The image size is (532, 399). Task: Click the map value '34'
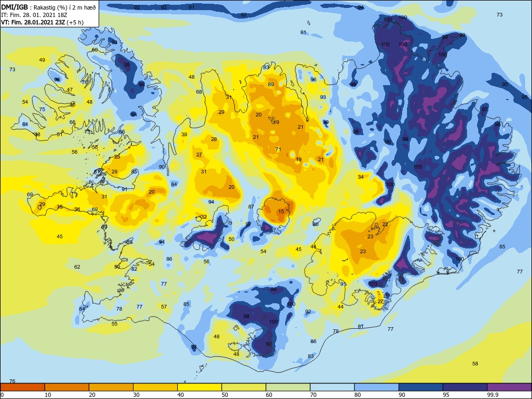tap(361, 177)
